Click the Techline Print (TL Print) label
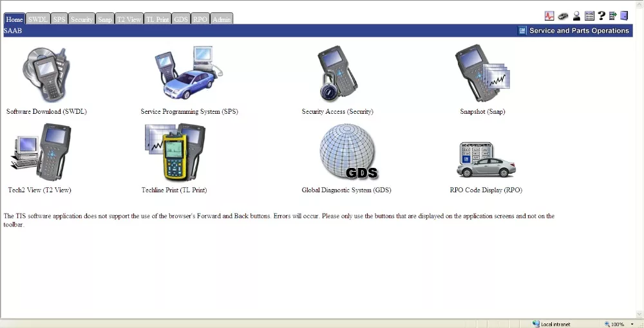 174,190
